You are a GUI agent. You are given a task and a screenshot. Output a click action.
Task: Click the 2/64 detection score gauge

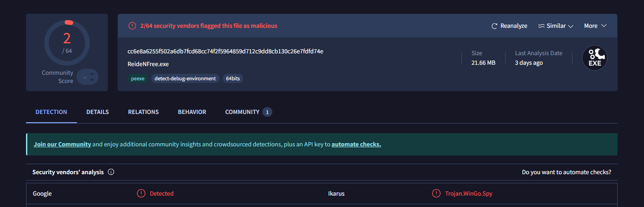(67, 43)
